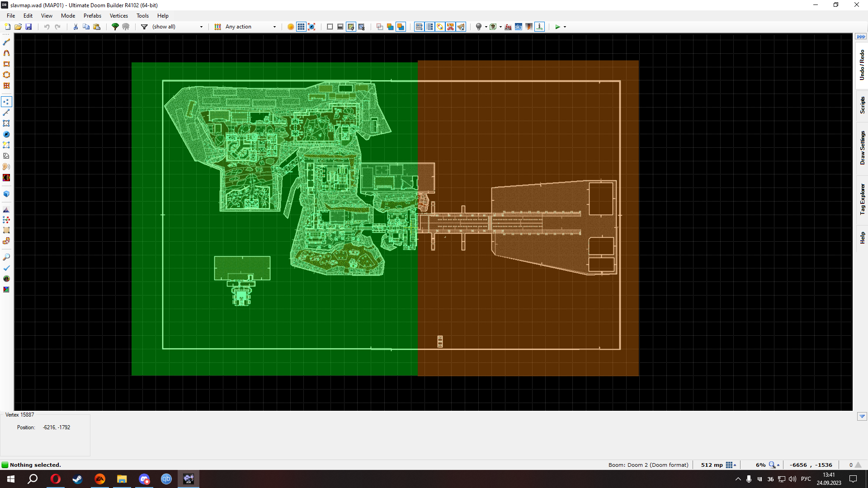The height and width of the screenshot is (488, 868).
Task: Expand the Any action linedef filter
Action: click(274, 27)
